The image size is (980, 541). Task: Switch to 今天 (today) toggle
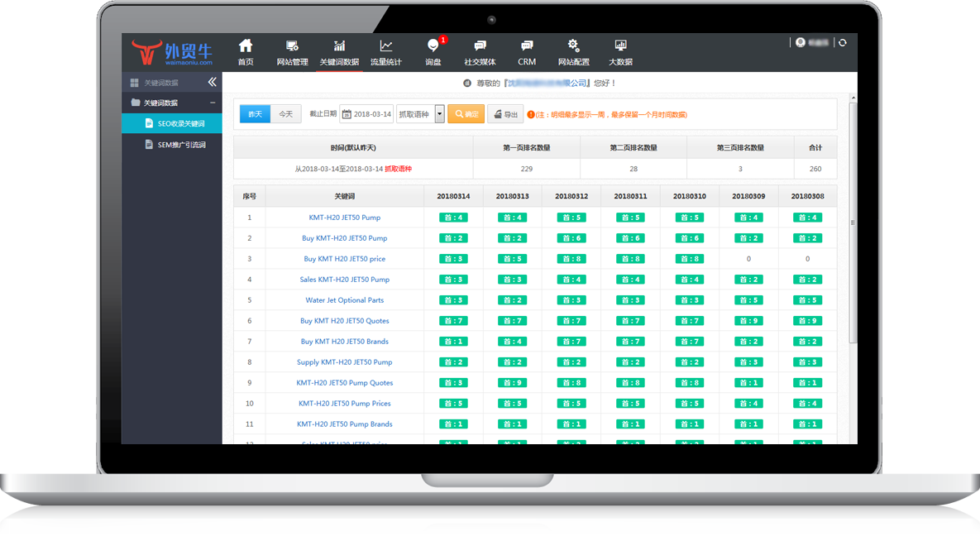[285, 114]
